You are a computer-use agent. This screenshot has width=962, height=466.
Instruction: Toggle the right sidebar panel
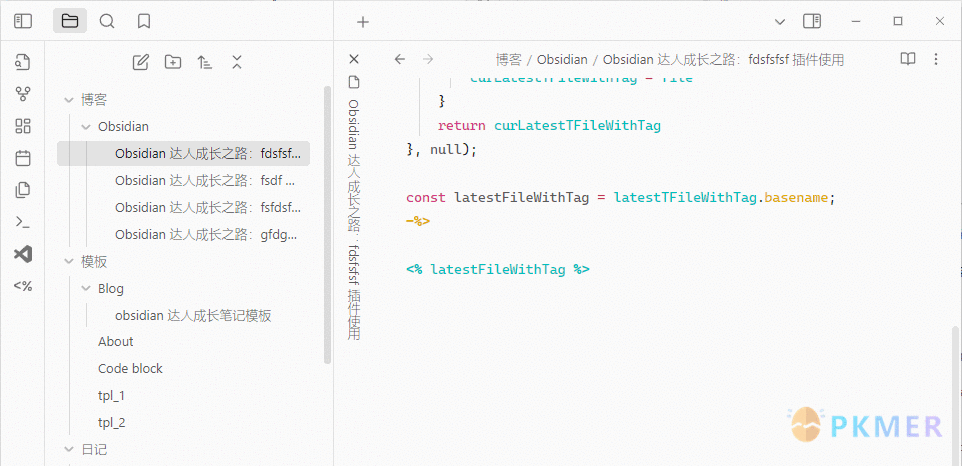pos(812,21)
